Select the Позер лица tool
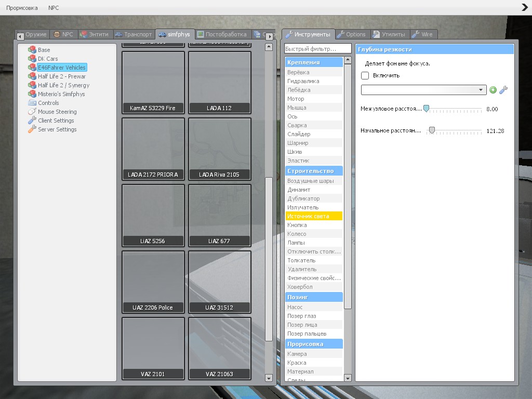Screen dimensions: 532x399 click(314, 325)
